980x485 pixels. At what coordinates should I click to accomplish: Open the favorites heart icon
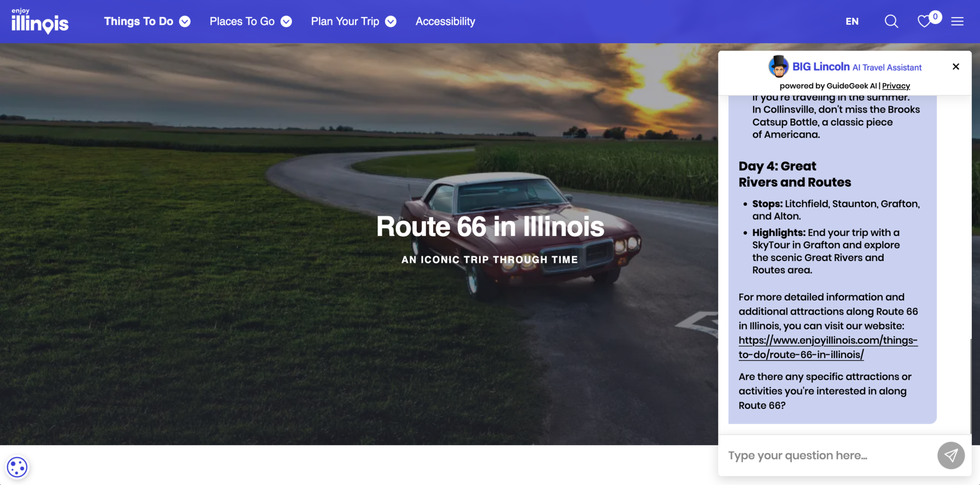(924, 22)
